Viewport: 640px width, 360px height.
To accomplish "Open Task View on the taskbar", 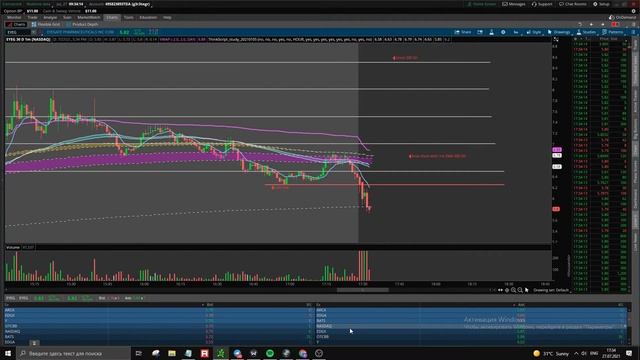I will tap(139, 353).
